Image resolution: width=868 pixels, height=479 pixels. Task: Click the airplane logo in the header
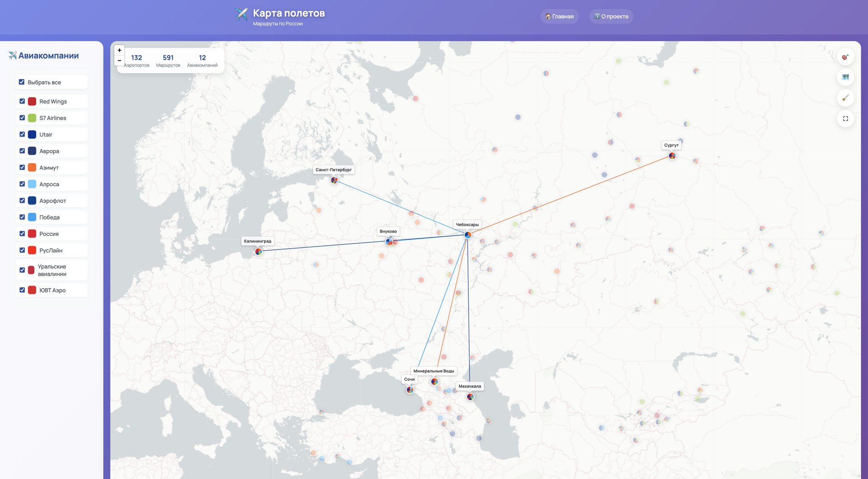(x=241, y=14)
